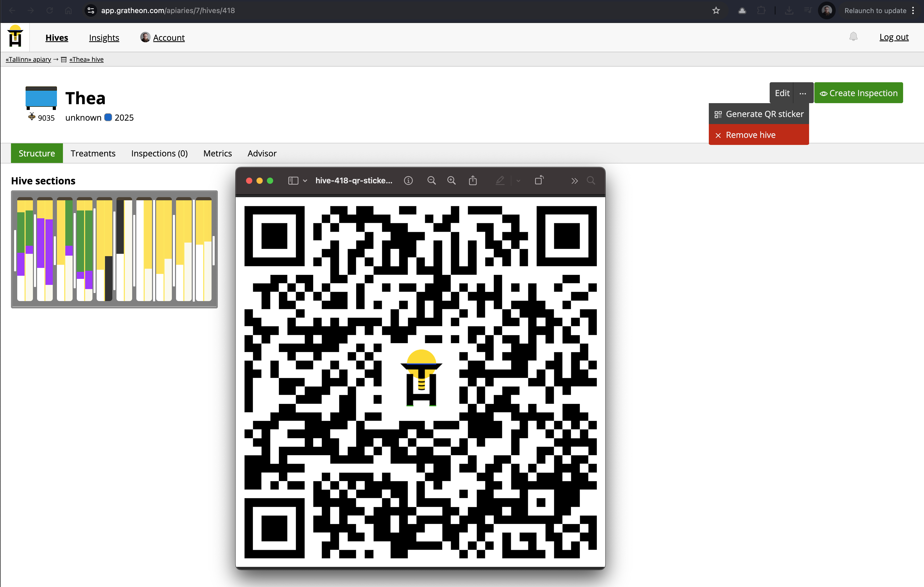
Task: Click the cloud icon in browser toolbar
Action: click(x=742, y=11)
